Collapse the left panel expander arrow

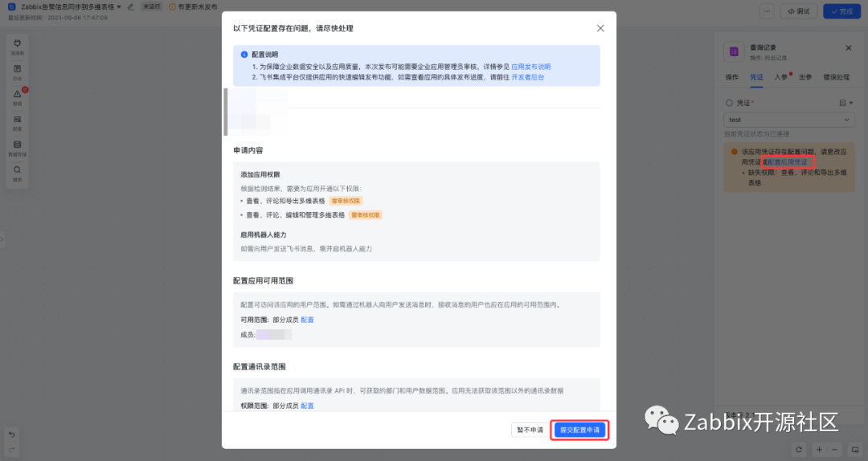pyautogui.click(x=2, y=239)
